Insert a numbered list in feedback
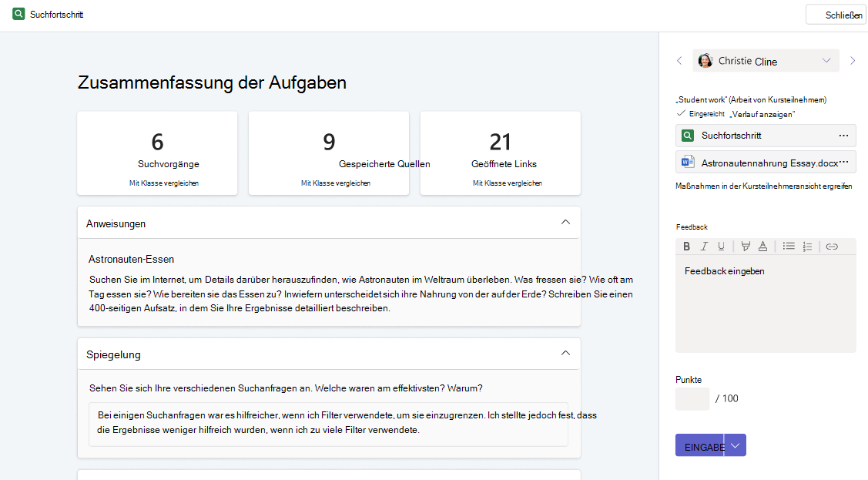The image size is (868, 480). [807, 247]
